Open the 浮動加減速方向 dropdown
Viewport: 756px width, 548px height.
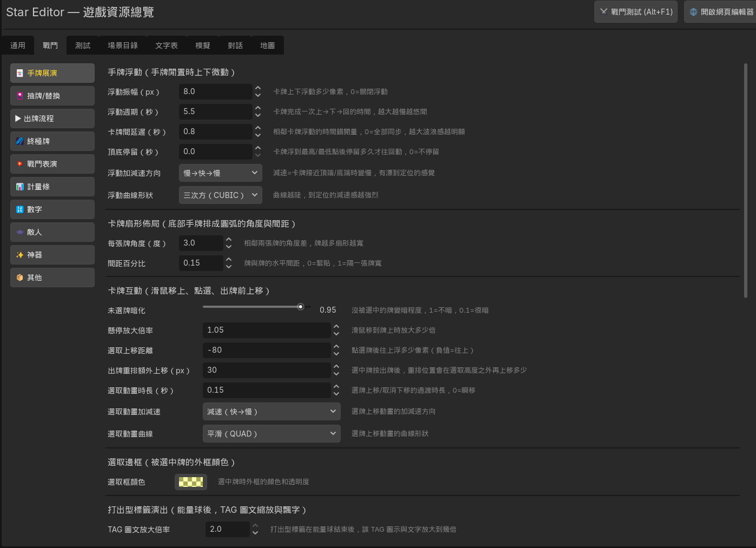(221, 173)
